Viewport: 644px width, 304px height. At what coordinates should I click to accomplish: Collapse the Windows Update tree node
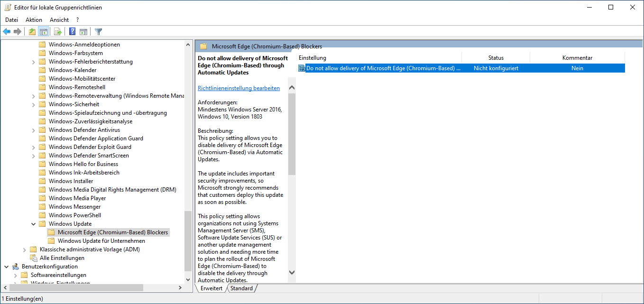pos(33,224)
